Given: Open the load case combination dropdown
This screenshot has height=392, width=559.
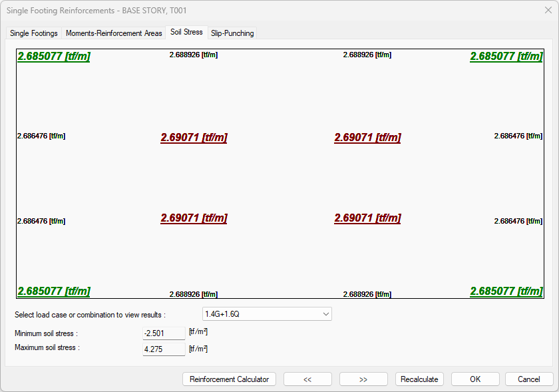Looking at the screenshot, I should coord(267,314).
